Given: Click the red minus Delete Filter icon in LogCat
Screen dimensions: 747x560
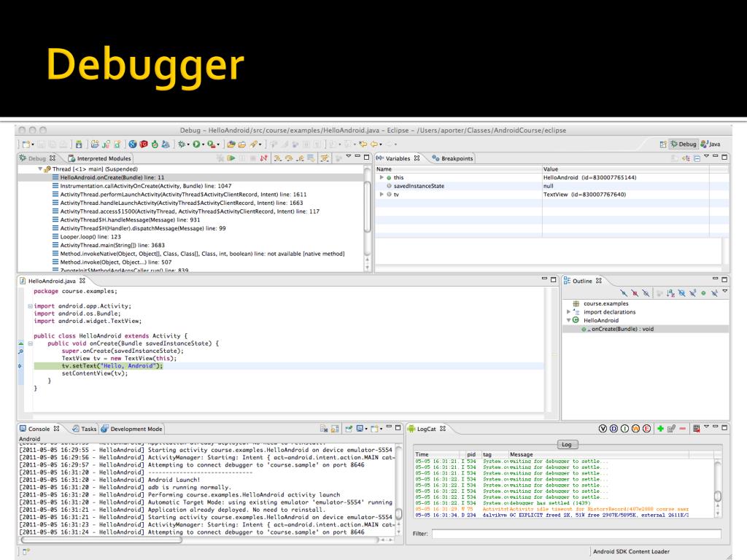Looking at the screenshot, I should coord(682,429).
